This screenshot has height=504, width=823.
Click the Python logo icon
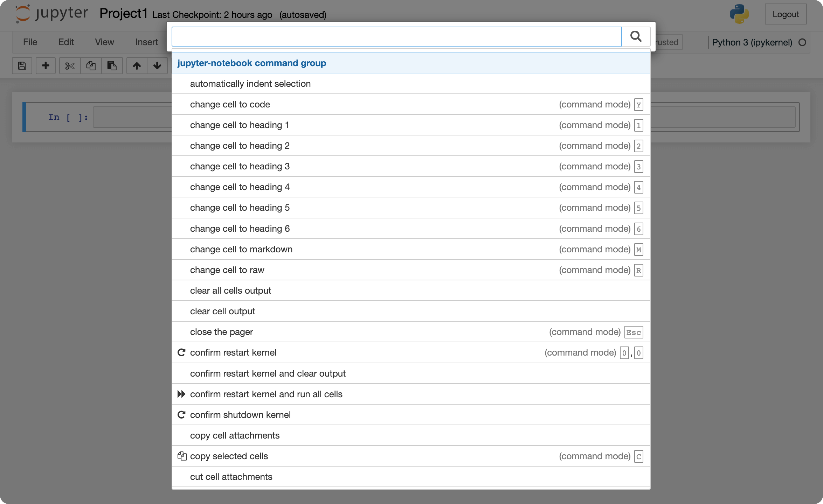coord(739,14)
